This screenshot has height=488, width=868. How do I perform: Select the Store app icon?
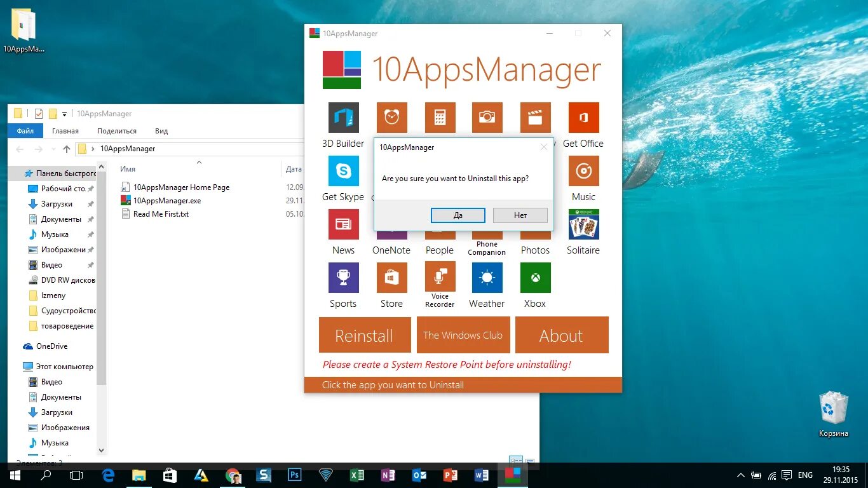point(392,278)
